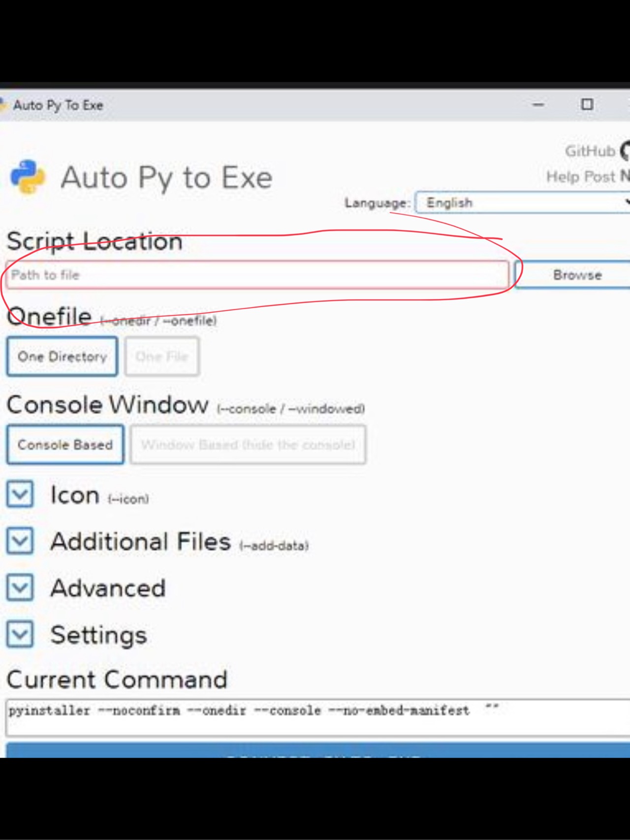Click the Advanced heading text

tap(108, 588)
